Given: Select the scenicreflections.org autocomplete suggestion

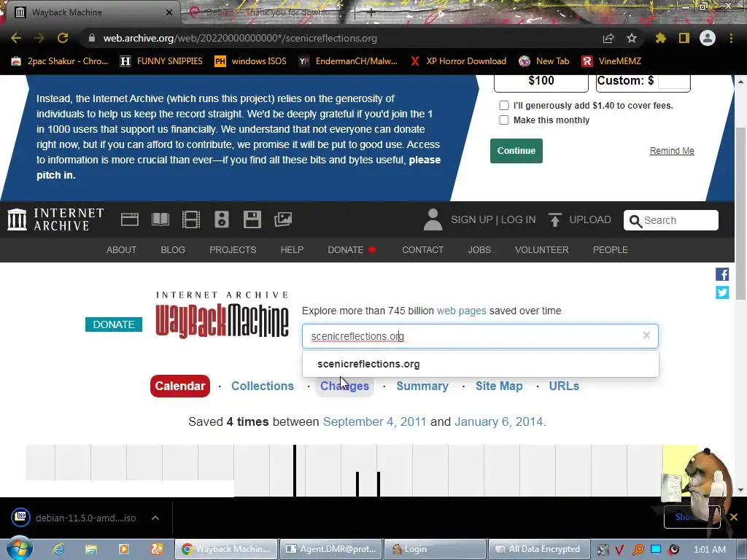Looking at the screenshot, I should 481,364.
